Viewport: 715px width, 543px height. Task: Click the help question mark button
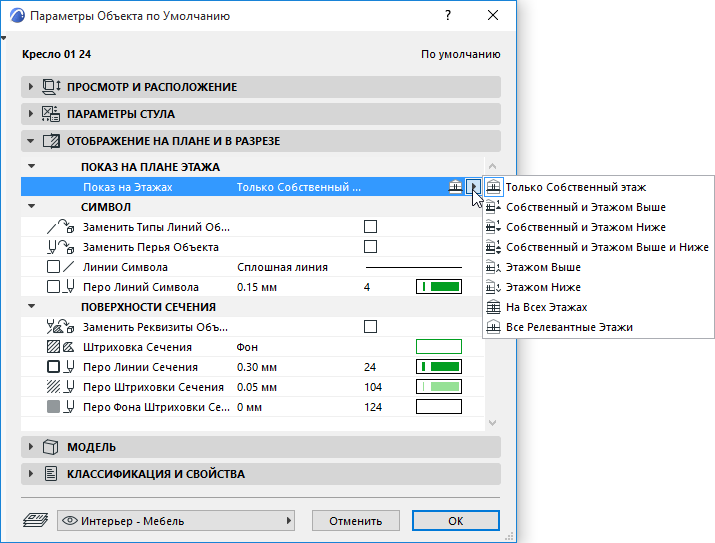(448, 16)
